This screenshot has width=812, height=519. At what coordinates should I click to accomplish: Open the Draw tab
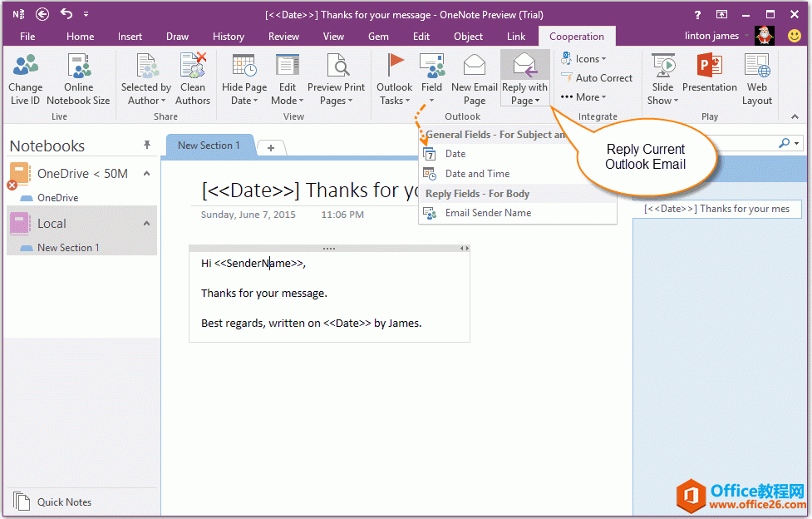178,37
